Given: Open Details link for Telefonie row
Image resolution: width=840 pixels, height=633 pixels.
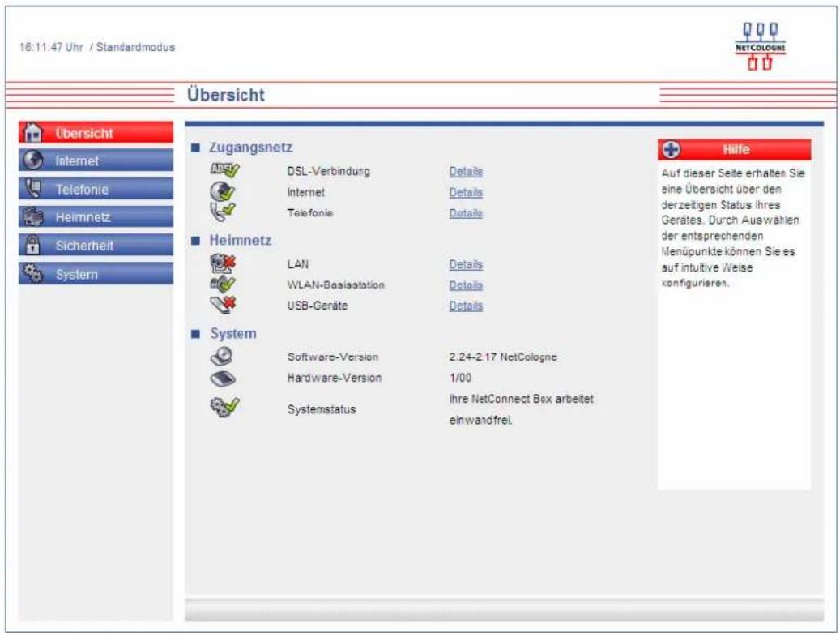Looking at the screenshot, I should click(x=466, y=213).
